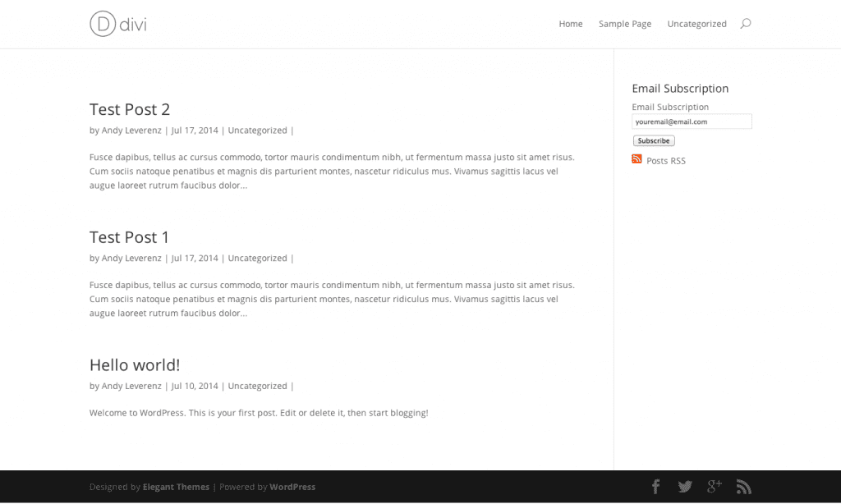Click the Divi logo in header
This screenshot has height=504, width=841.
pos(118,24)
